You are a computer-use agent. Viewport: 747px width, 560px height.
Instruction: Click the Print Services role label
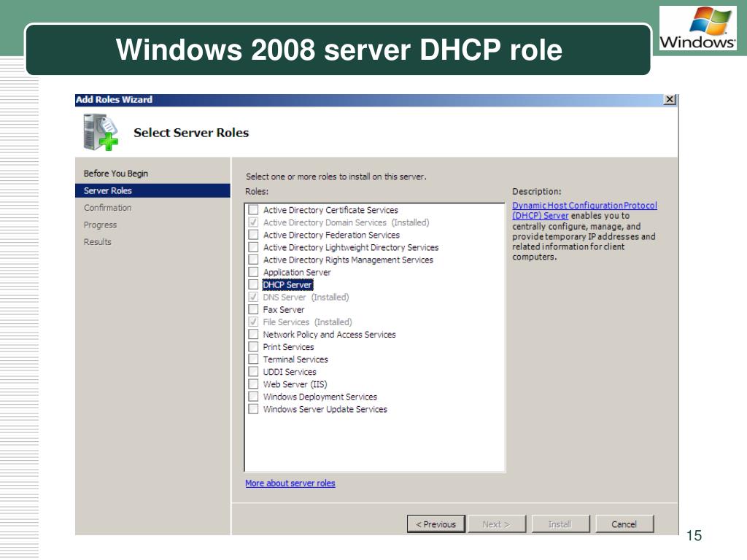click(288, 346)
